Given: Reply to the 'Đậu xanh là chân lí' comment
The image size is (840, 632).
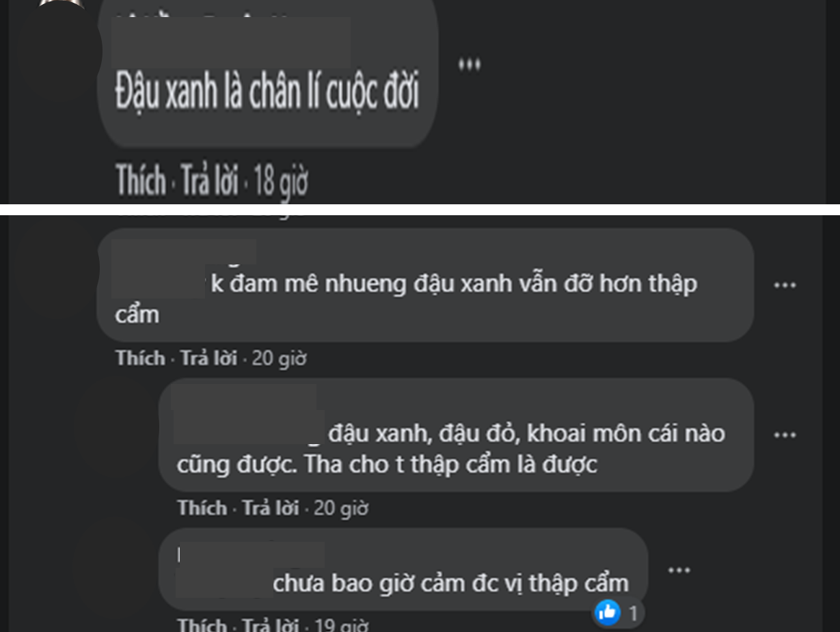Looking at the screenshot, I should pos(208,181).
